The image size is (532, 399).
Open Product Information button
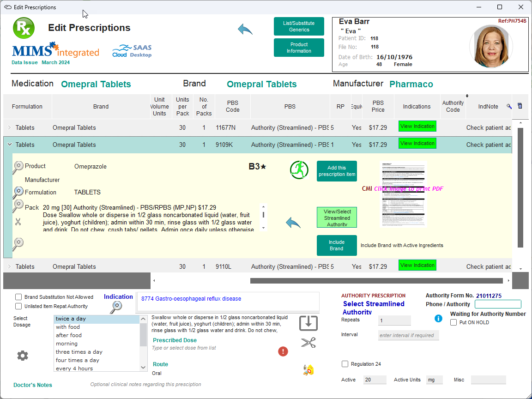[299, 48]
